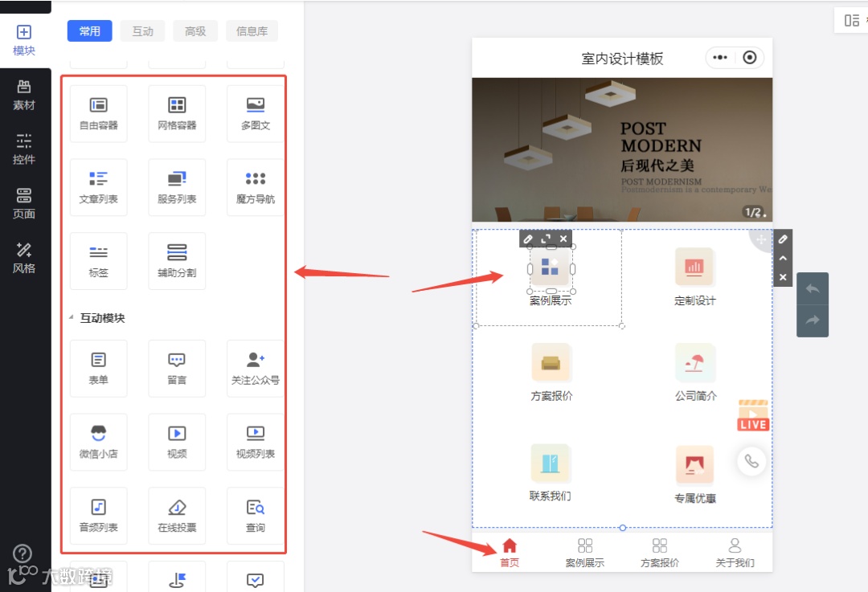Add the 标签 module

coord(99,260)
